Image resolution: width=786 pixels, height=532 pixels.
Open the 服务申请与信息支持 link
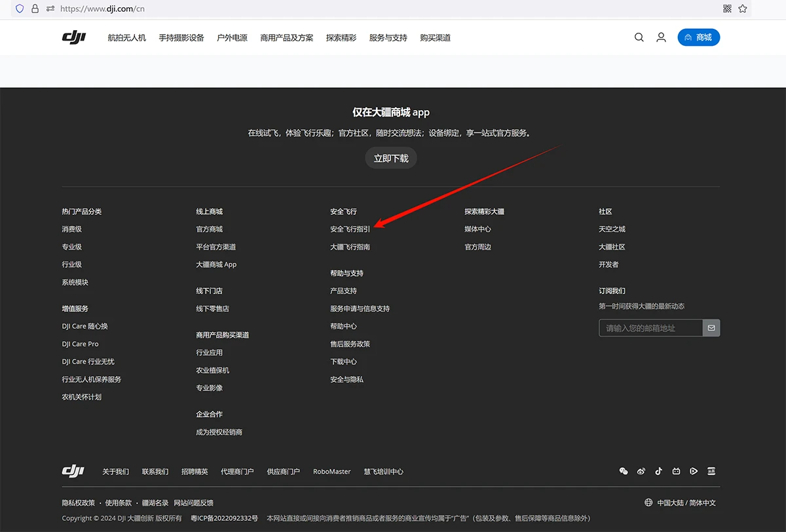pyautogui.click(x=360, y=309)
